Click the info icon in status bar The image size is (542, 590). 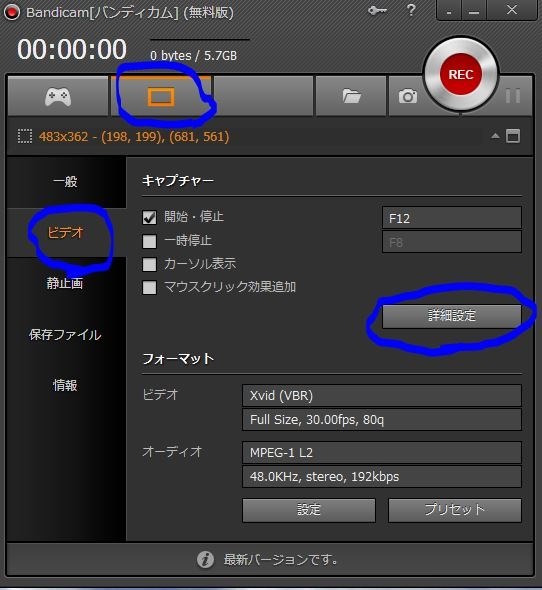pyautogui.click(x=206, y=560)
